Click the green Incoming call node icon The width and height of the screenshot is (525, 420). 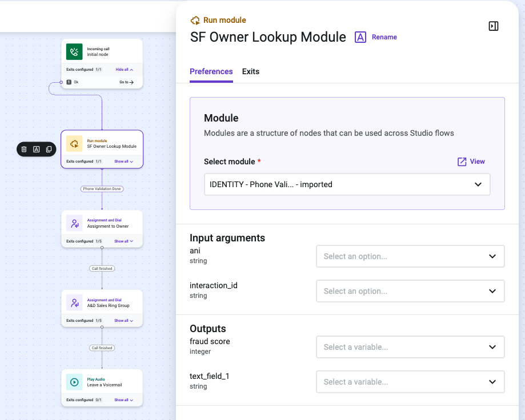[x=74, y=51]
